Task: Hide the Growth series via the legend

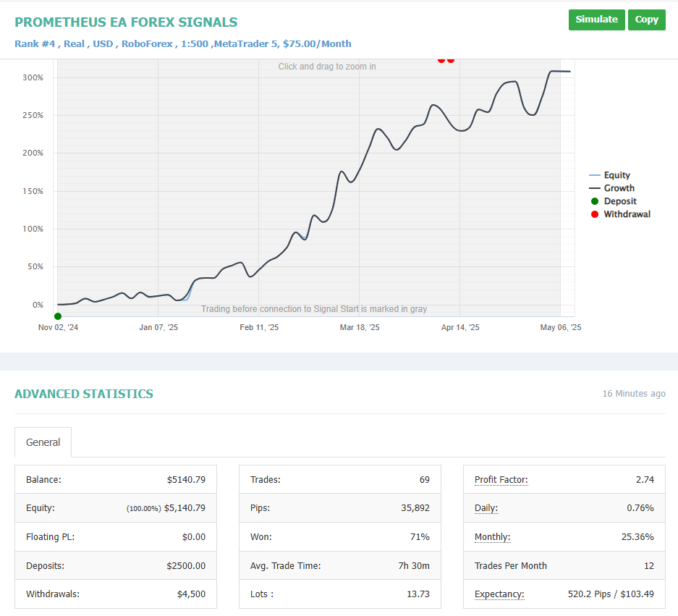Action: pyautogui.click(x=619, y=188)
